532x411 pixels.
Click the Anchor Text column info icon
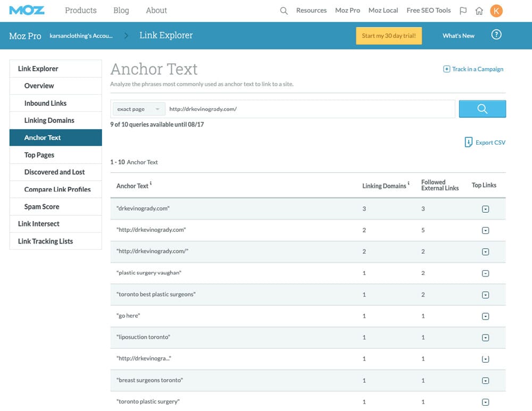tap(151, 183)
